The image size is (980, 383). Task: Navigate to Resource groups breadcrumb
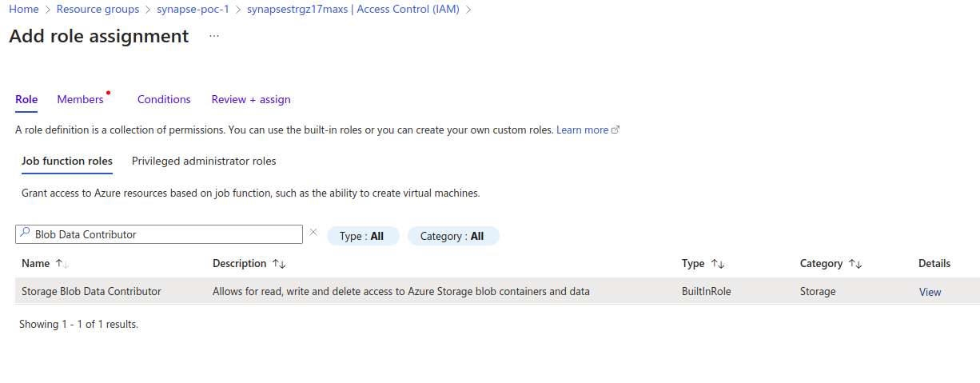(x=98, y=10)
